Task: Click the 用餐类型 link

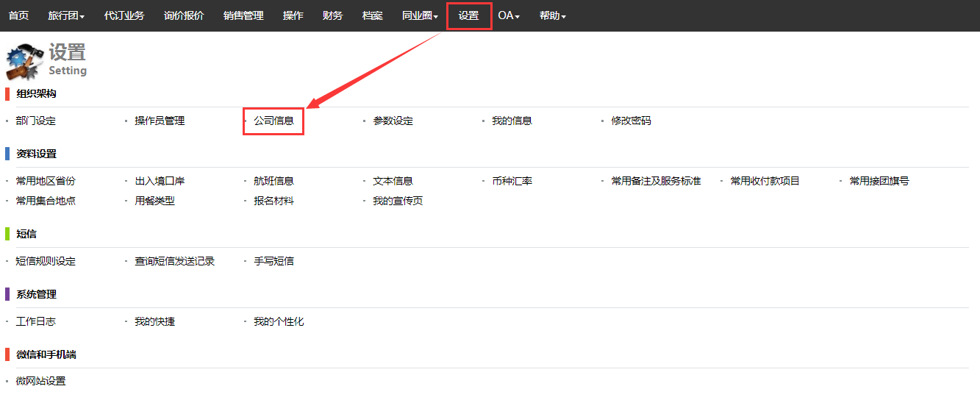Action: 154,201
